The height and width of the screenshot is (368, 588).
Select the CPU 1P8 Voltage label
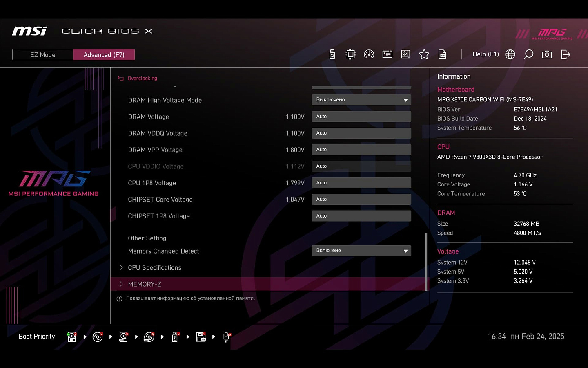point(152,183)
